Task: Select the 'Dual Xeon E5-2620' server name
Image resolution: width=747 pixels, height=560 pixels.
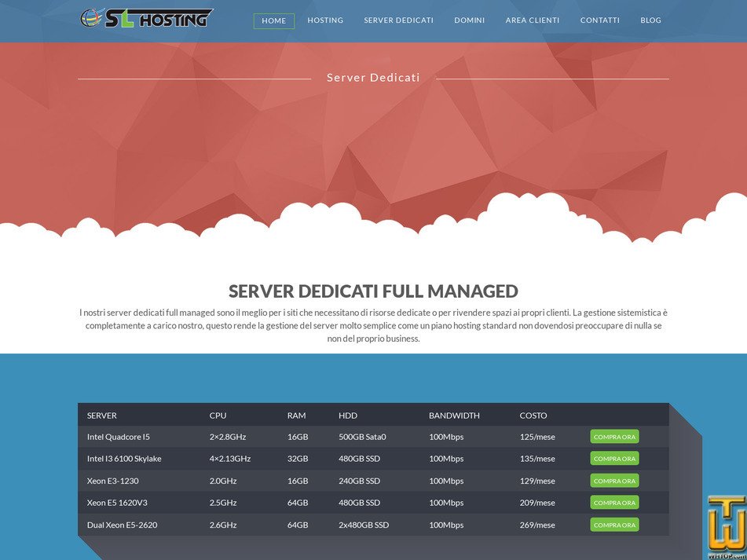Action: pos(122,525)
